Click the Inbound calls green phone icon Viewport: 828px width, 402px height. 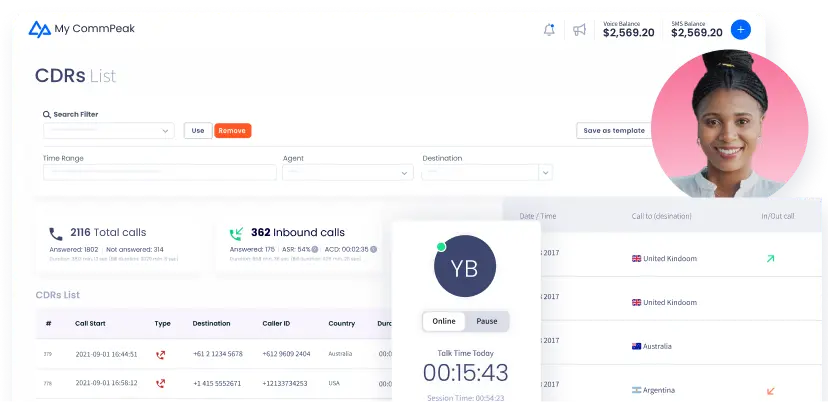(x=236, y=233)
